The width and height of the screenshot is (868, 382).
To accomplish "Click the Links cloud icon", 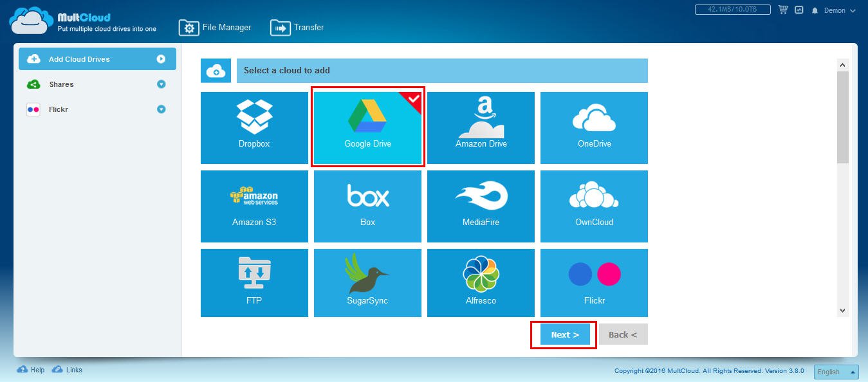I will [57, 370].
